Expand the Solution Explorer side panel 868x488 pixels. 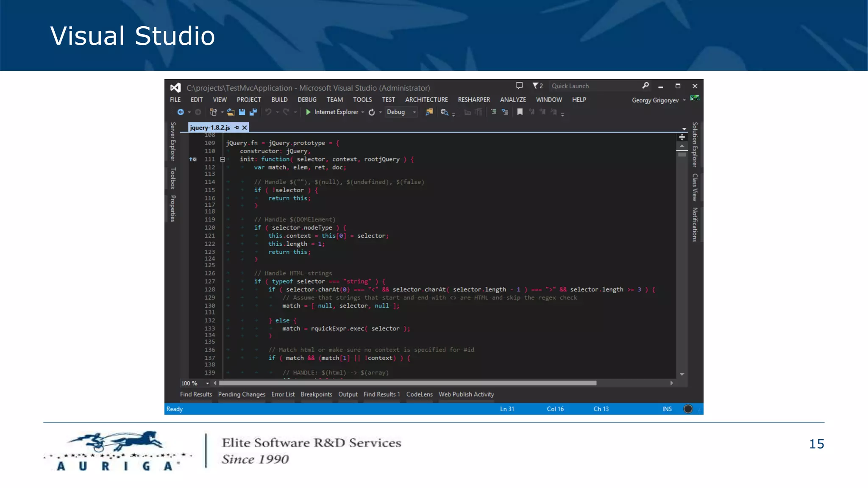(695, 144)
